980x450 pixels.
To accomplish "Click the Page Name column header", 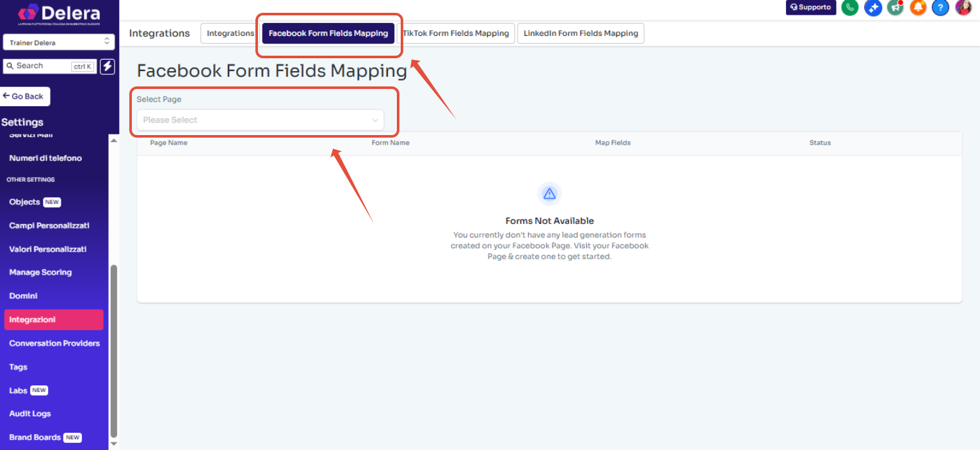I will click(169, 143).
